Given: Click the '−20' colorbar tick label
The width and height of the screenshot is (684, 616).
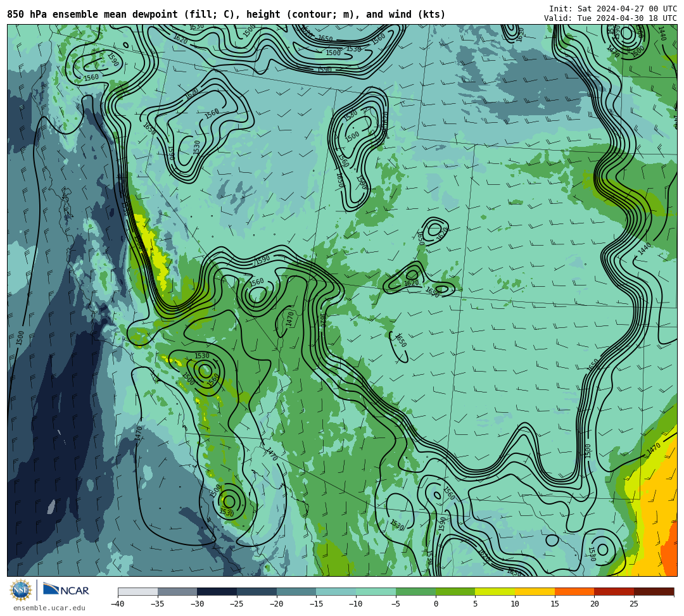Looking at the screenshot, I should pyautogui.click(x=276, y=604).
